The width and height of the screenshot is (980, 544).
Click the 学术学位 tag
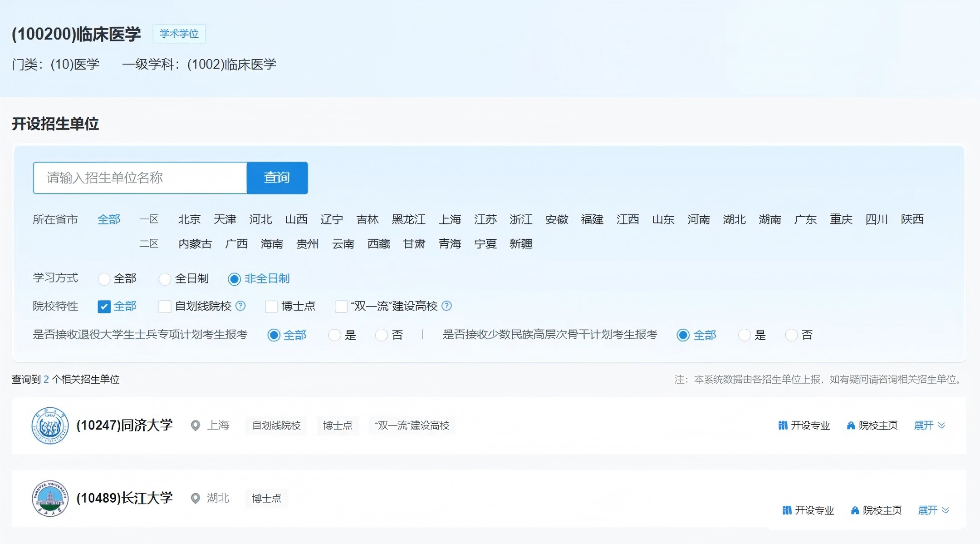pos(179,34)
